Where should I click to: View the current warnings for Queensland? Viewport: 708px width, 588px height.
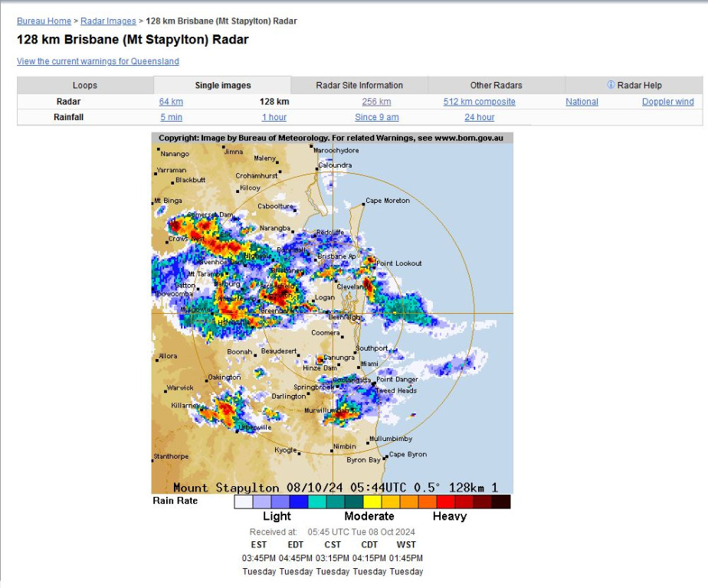(97, 61)
